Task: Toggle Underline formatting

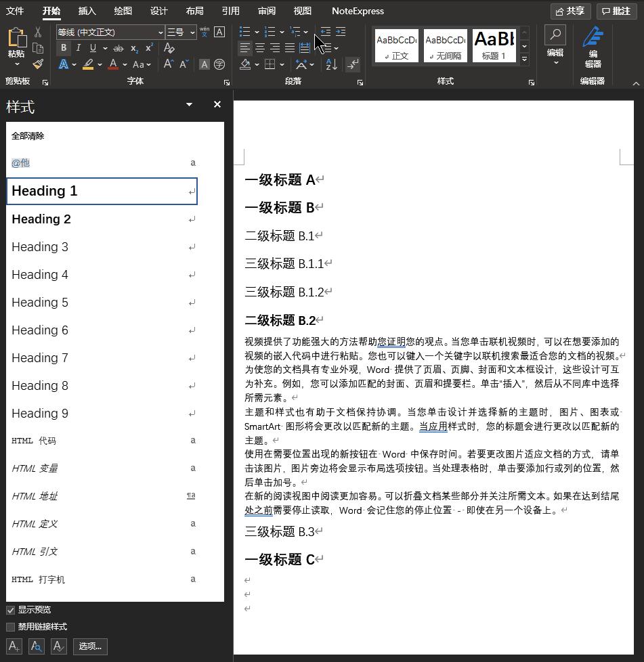Action: coord(93,48)
